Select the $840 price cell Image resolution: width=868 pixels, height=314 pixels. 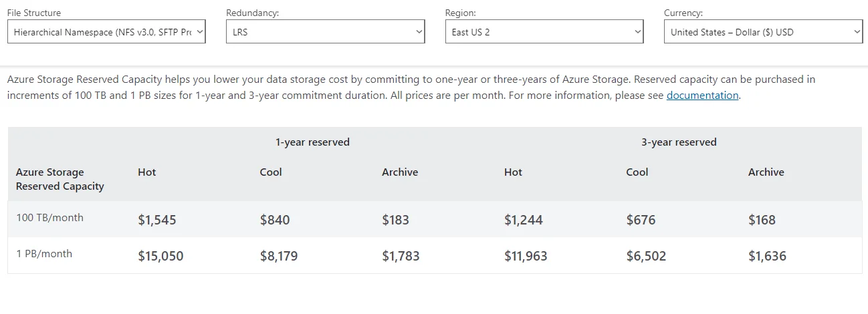(x=275, y=220)
